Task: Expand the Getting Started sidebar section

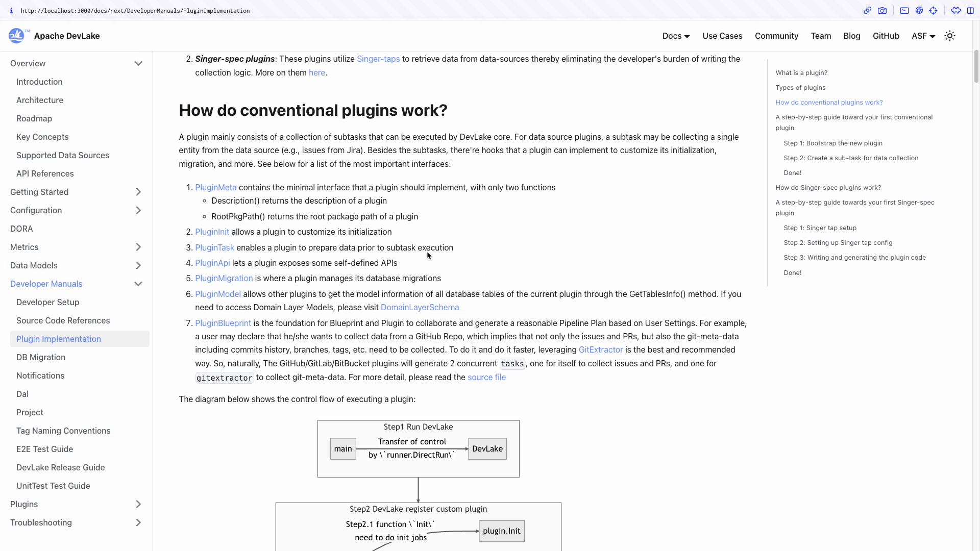Action: coord(138,192)
